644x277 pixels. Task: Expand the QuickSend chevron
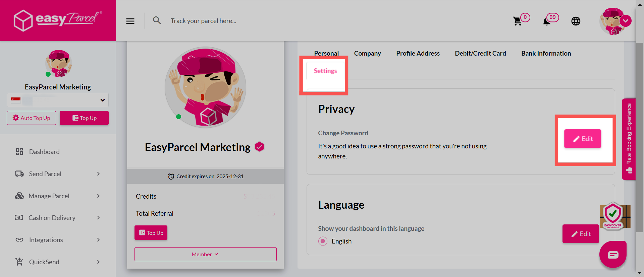98,262
